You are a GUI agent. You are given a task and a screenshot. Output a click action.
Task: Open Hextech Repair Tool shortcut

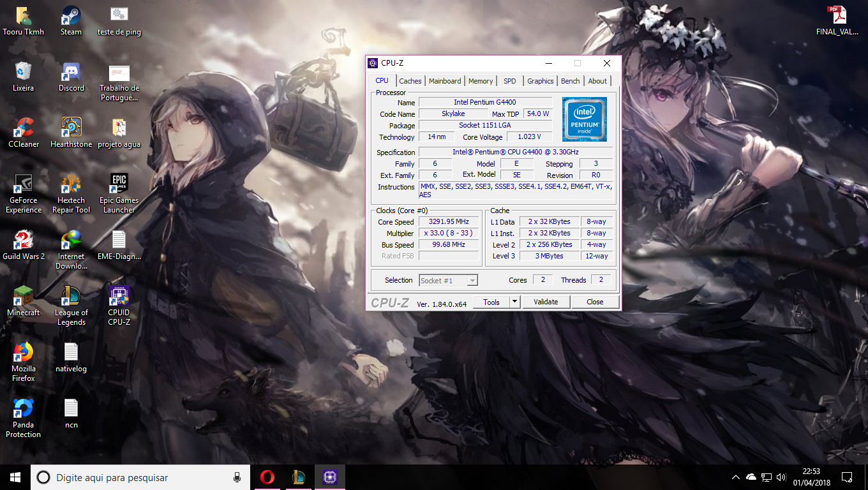point(71,193)
